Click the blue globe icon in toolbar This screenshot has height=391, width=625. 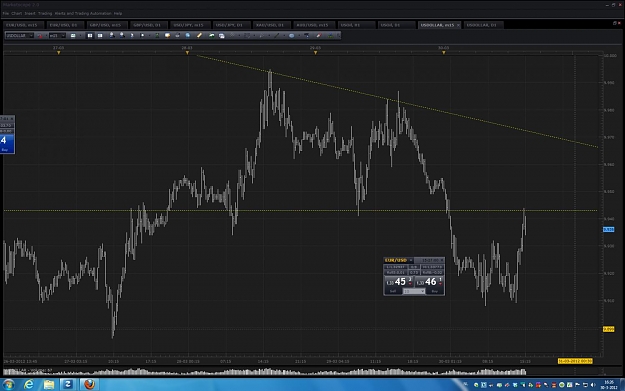188,35
